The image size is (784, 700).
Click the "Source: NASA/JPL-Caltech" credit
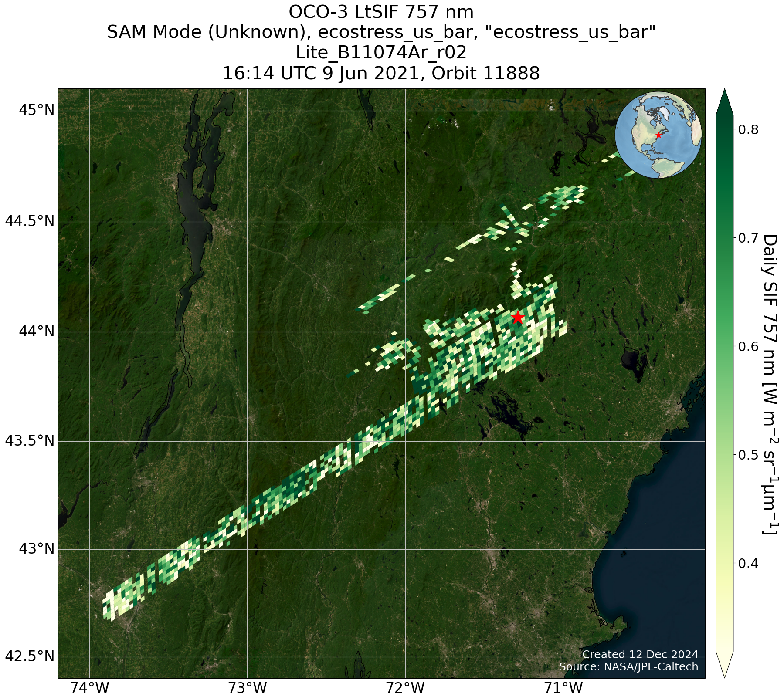click(x=629, y=667)
